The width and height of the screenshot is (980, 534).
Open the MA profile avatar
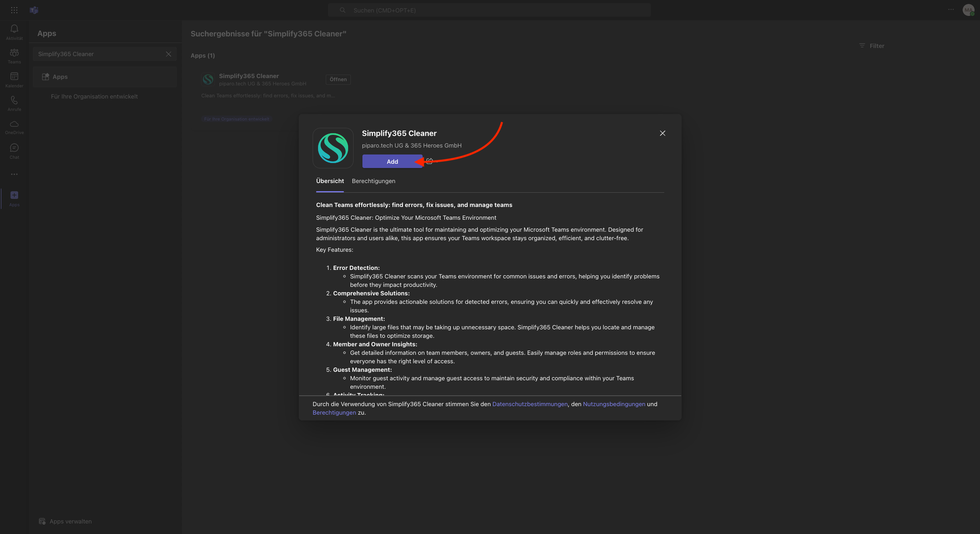coord(969,10)
